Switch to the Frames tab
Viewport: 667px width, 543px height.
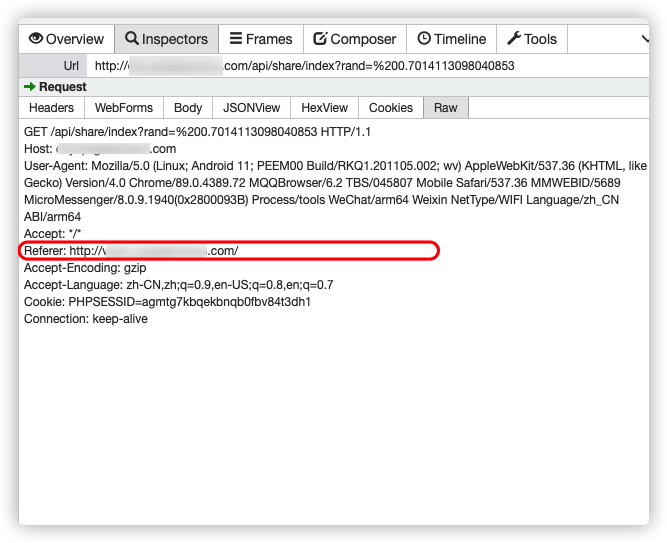tap(260, 39)
